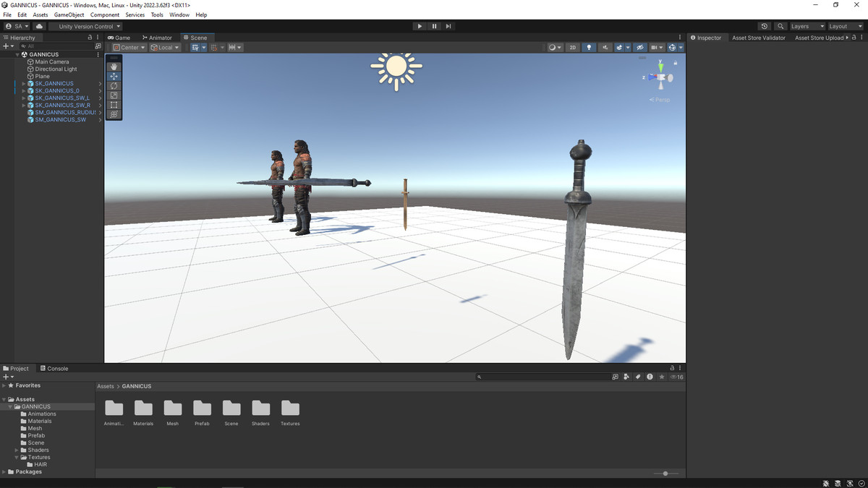Select the Rotate tool

[114, 85]
